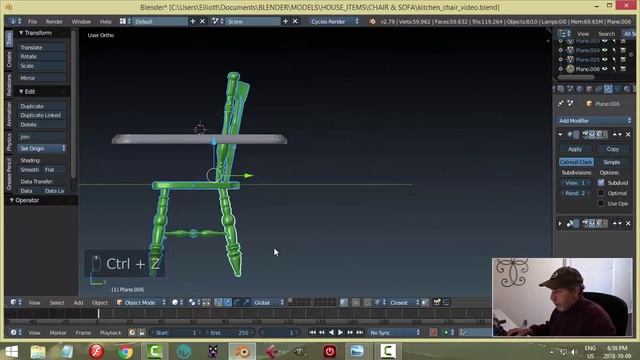The height and width of the screenshot is (360, 640).
Task: Select Simple subdivision type
Action: (x=612, y=162)
